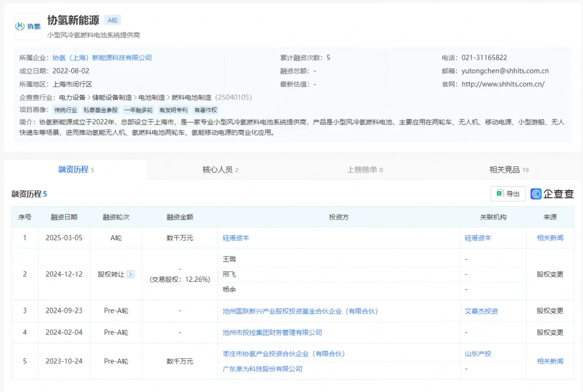The width and height of the screenshot is (583, 392).
Task: Click investor name 王璐
Action: pyautogui.click(x=229, y=259)
